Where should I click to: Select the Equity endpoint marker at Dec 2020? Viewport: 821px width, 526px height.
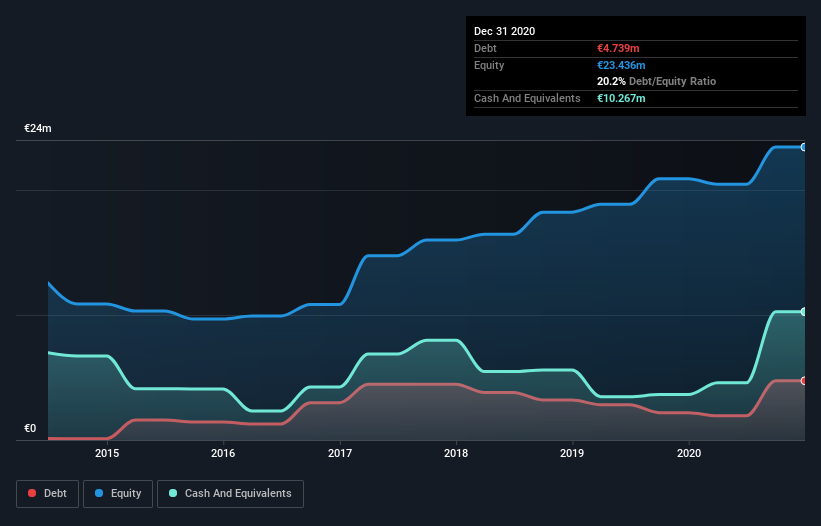(804, 147)
